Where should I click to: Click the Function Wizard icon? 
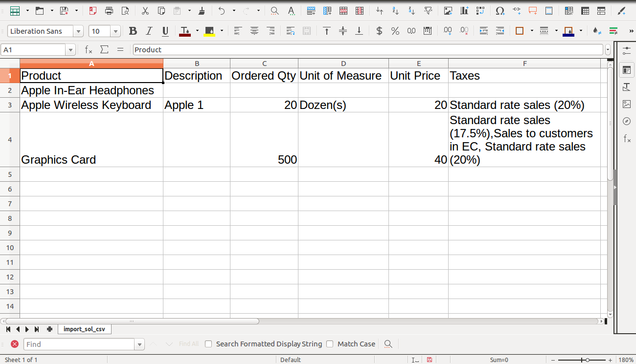click(x=89, y=50)
